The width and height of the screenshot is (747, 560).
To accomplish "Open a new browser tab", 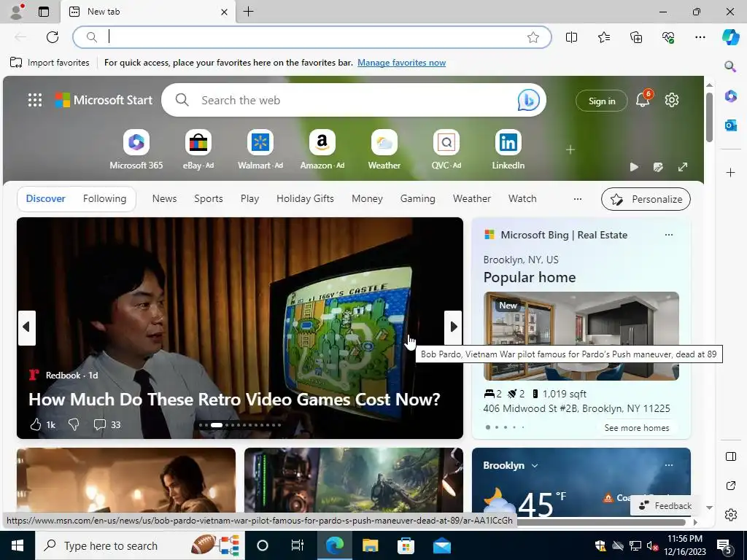I will pos(248,12).
